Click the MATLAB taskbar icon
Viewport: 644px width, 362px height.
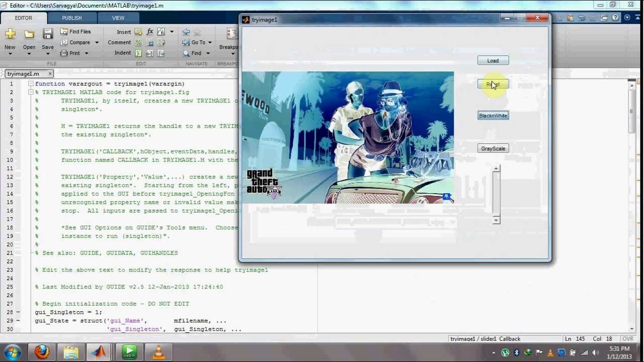[x=99, y=352]
